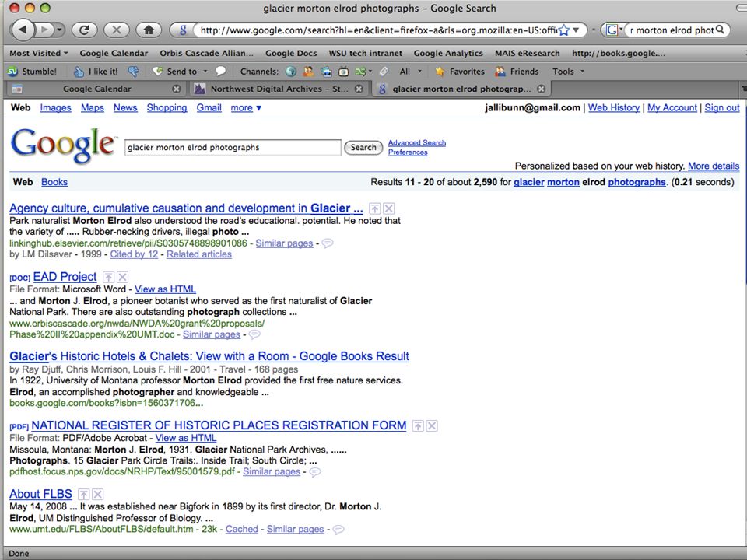Promote the NATIONAL REGISTER result
747x560 pixels.
[418, 425]
